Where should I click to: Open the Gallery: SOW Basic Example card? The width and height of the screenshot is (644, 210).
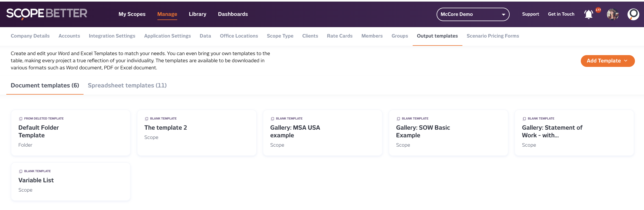(448, 133)
